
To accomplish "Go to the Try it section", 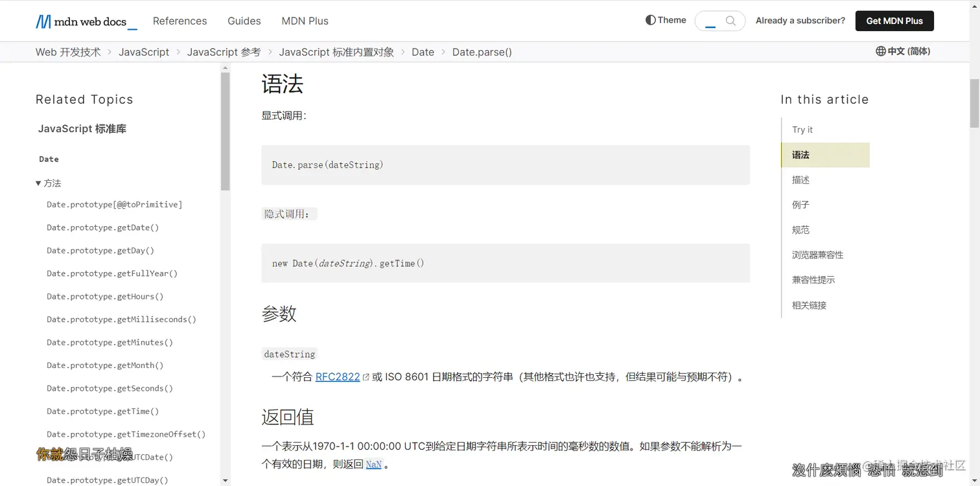I will [802, 129].
